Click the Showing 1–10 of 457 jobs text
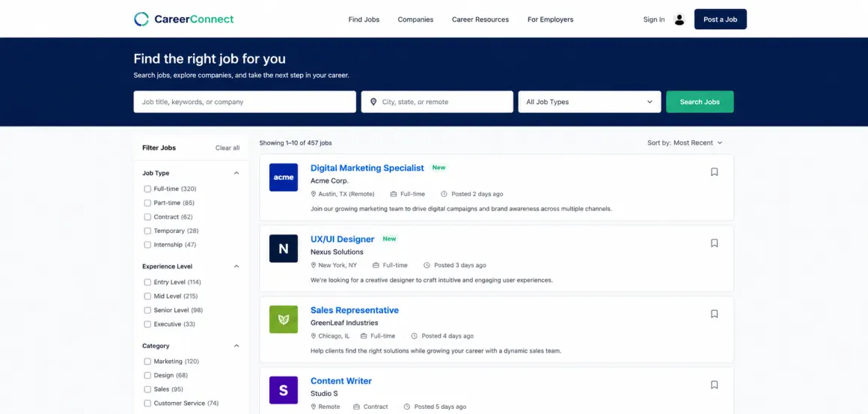 pos(296,143)
